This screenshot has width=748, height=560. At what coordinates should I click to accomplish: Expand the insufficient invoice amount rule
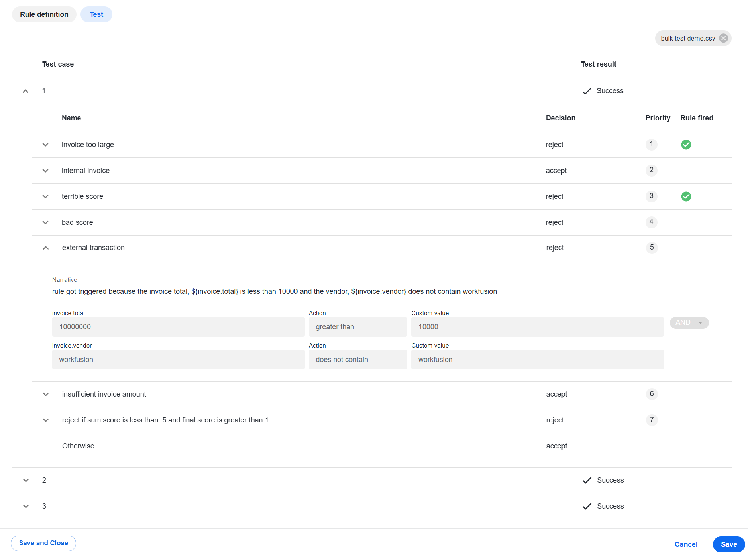(x=46, y=394)
